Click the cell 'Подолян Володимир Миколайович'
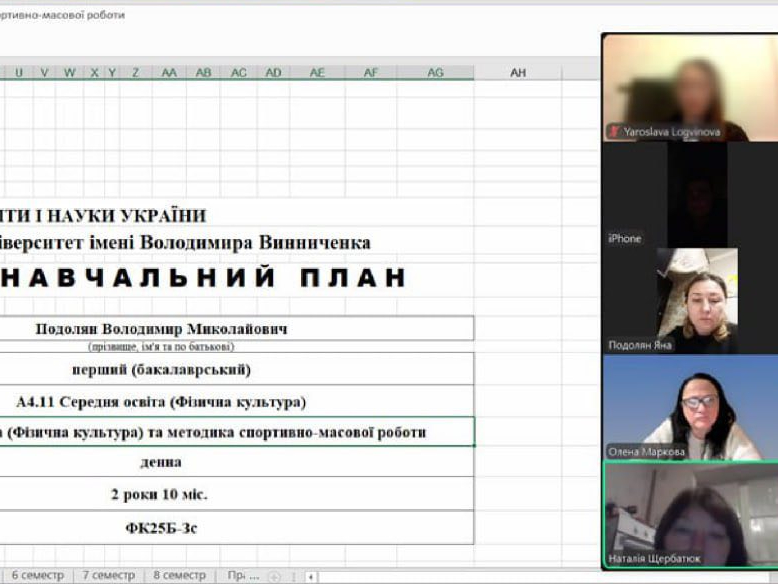The height and width of the screenshot is (584, 778). (x=237, y=328)
